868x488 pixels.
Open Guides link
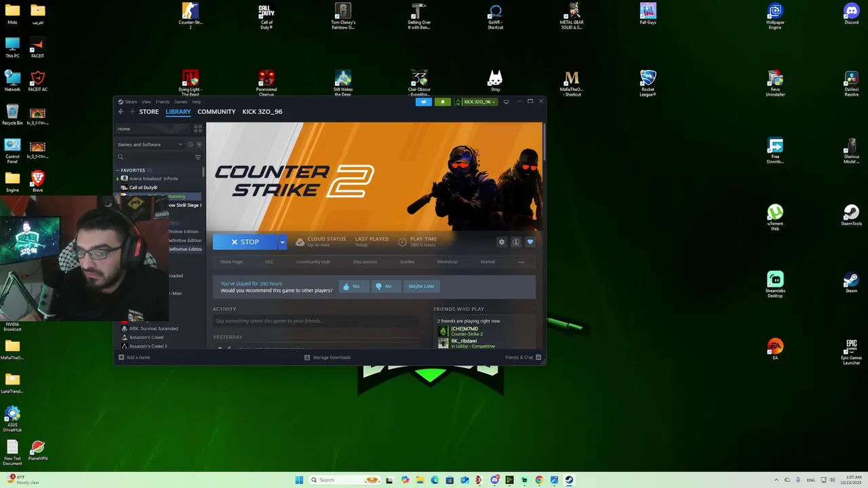click(407, 262)
